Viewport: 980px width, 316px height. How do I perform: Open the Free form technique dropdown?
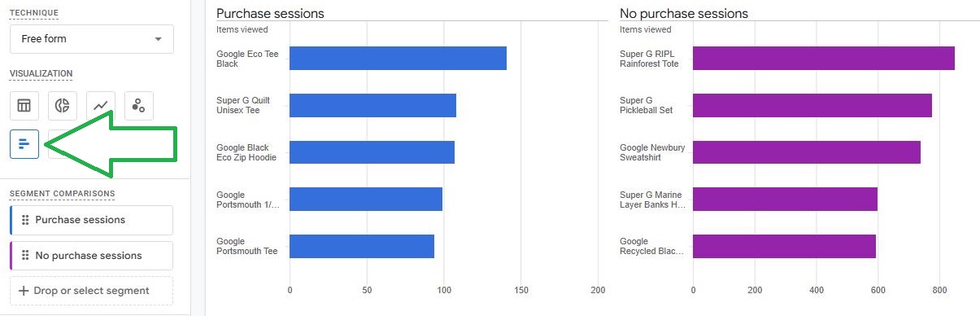(x=92, y=39)
